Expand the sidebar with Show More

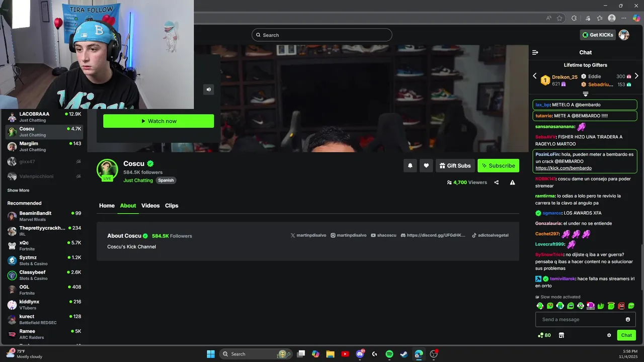coord(18,191)
